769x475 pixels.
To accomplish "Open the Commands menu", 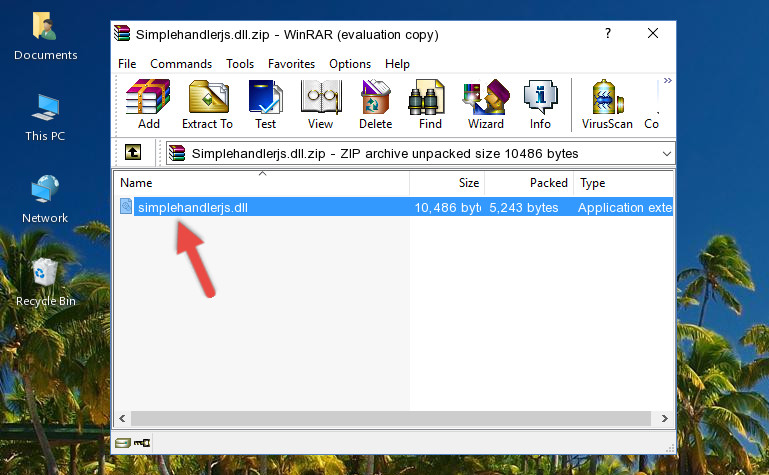I will [181, 64].
